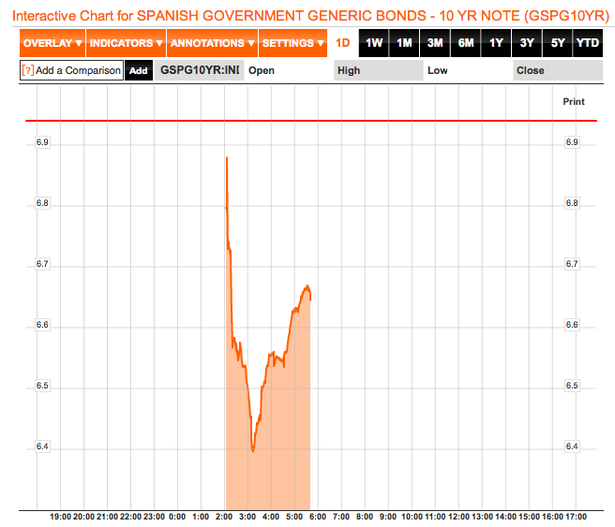The height and width of the screenshot is (527, 615).
Task: Click the Print link
Action: (573, 102)
